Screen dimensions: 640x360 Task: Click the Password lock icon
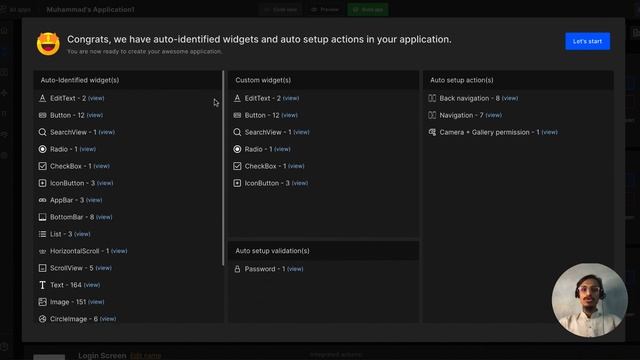pyautogui.click(x=237, y=269)
